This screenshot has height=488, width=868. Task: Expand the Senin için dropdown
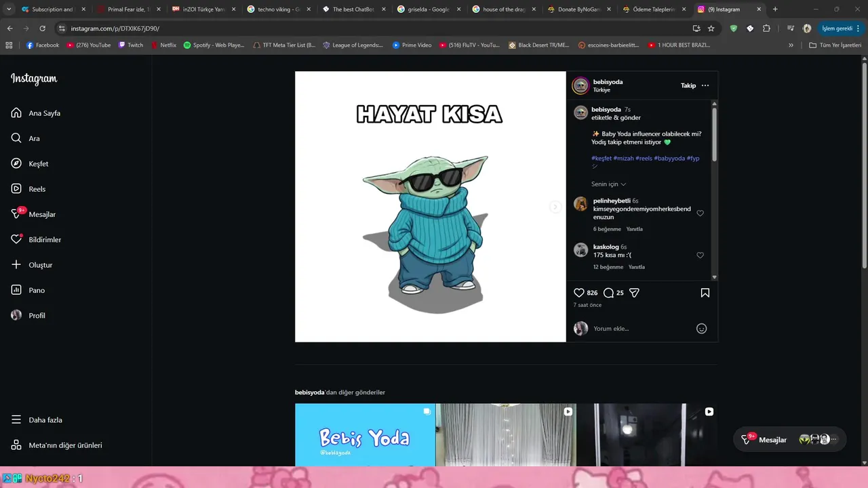(x=608, y=184)
